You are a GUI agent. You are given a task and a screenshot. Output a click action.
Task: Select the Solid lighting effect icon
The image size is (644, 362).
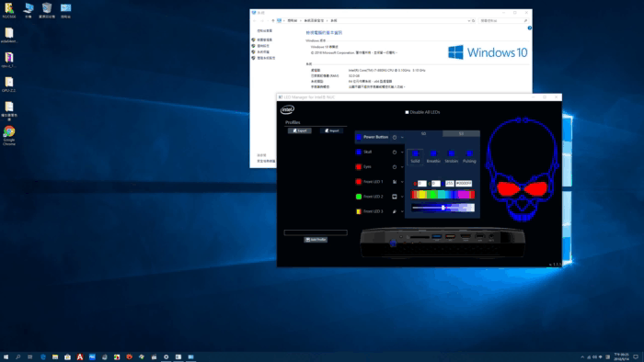(415, 153)
